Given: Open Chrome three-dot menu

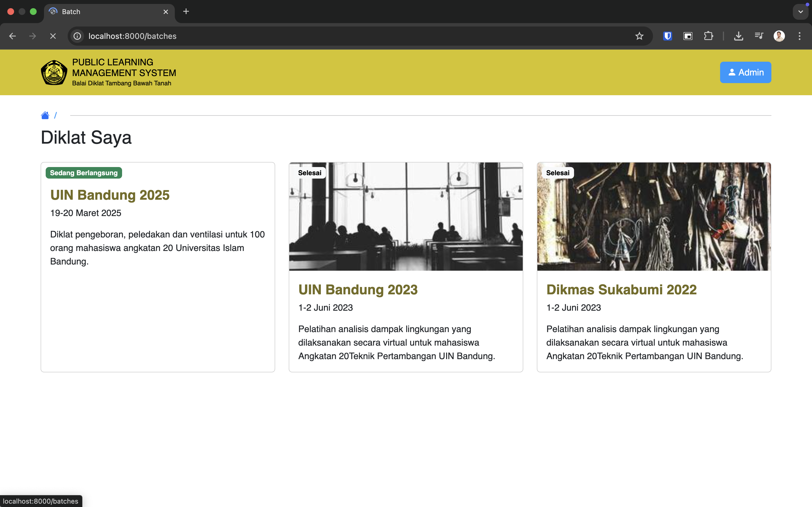Looking at the screenshot, I should click(800, 36).
